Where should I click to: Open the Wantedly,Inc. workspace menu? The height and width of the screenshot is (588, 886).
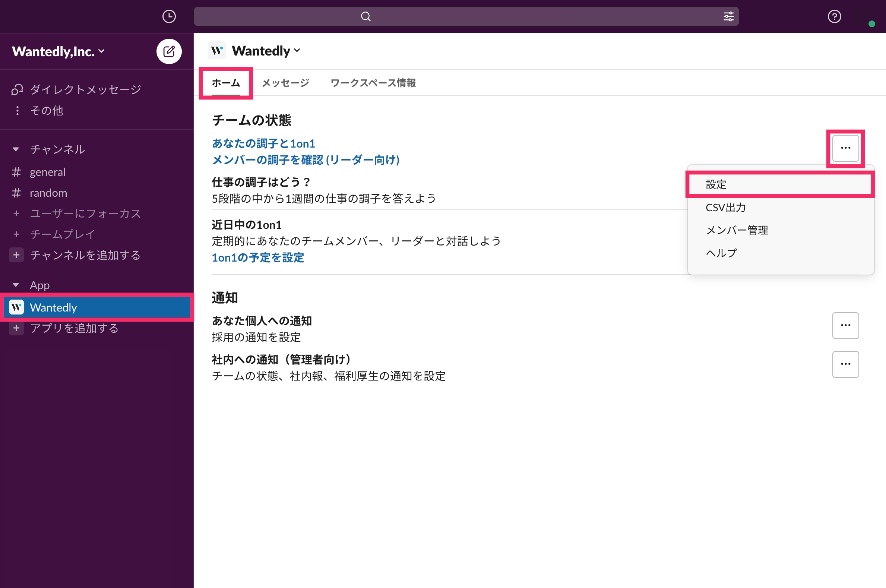(58, 51)
